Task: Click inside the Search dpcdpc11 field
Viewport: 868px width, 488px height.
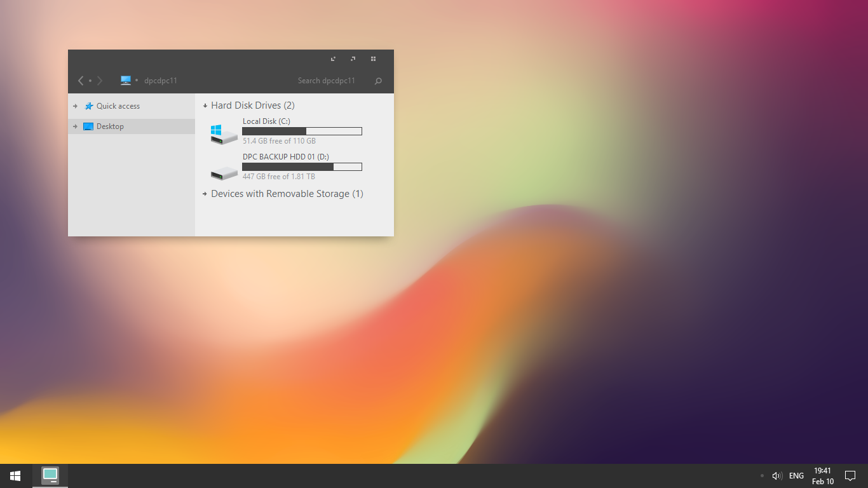Action: pos(327,81)
